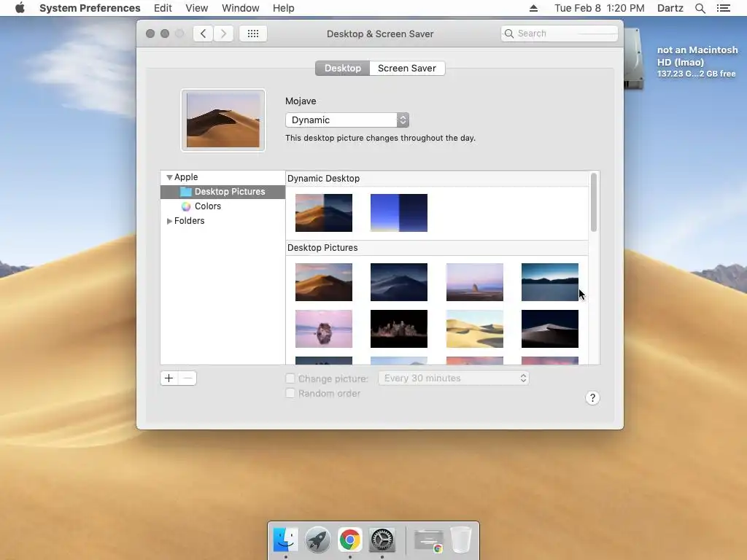Click the Spotlight search magnifier icon
Screen dimensions: 747x560
pyautogui.click(x=700, y=8)
